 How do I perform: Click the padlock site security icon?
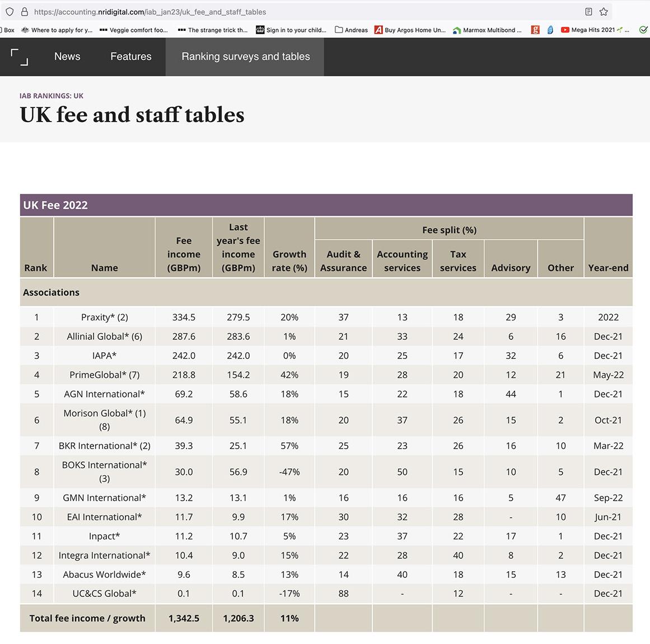pos(24,12)
